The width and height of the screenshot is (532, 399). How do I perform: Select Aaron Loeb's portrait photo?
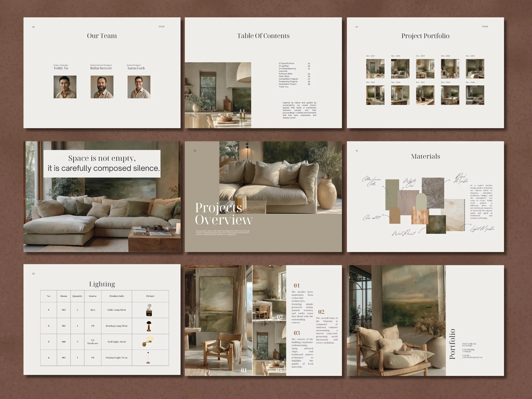point(139,87)
